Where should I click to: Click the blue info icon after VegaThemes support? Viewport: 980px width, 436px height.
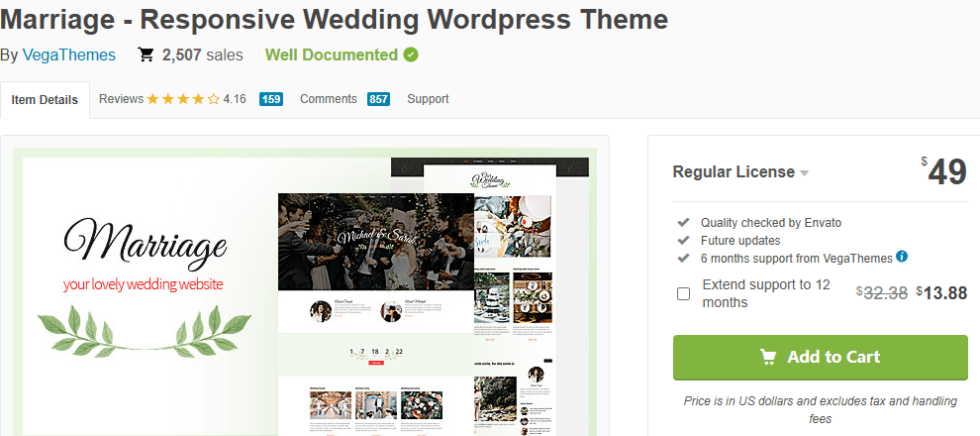(x=902, y=257)
